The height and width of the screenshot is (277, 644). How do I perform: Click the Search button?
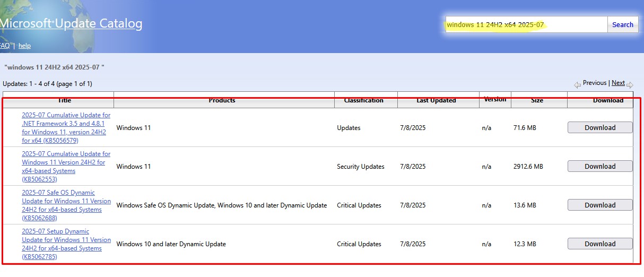[x=623, y=24]
